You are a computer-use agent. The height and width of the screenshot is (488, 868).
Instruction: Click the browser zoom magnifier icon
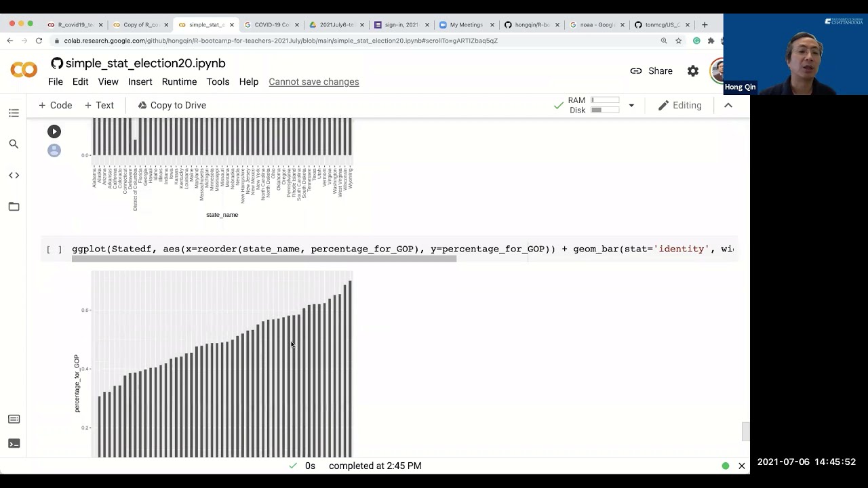[x=664, y=41]
